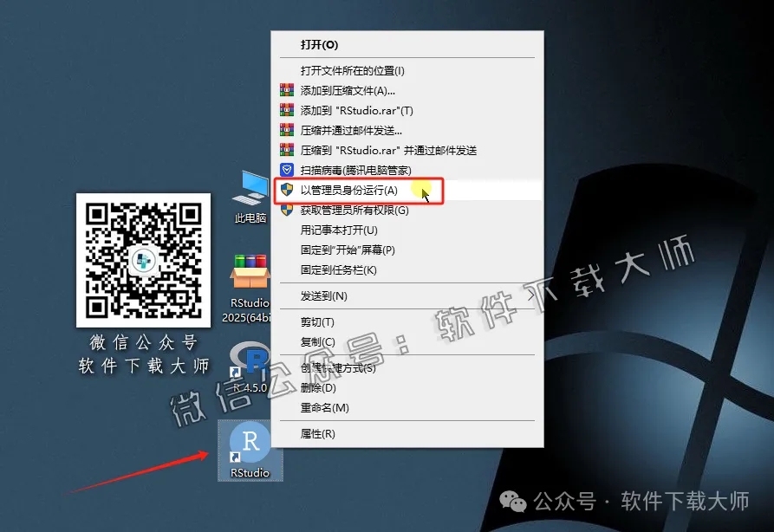Click the WinRAR icon beside 添加到 RStudio.rar
Image resolution: width=774 pixels, height=532 pixels.
(x=286, y=110)
